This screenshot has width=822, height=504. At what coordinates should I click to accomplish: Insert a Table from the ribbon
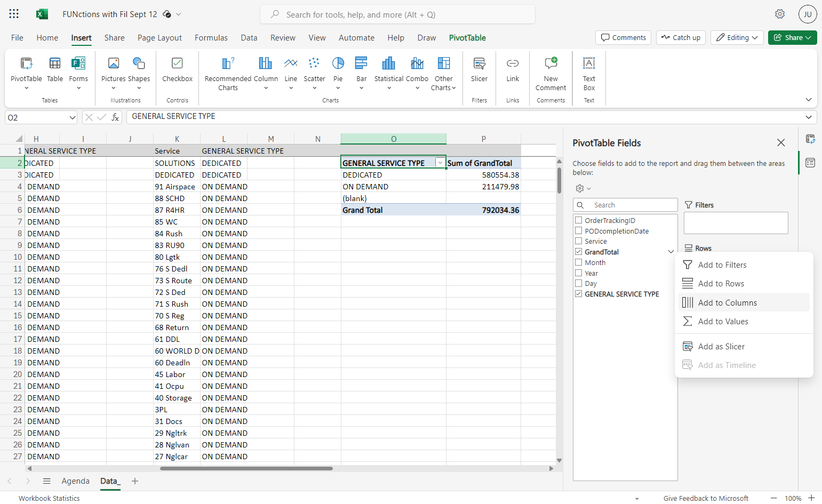tap(55, 70)
